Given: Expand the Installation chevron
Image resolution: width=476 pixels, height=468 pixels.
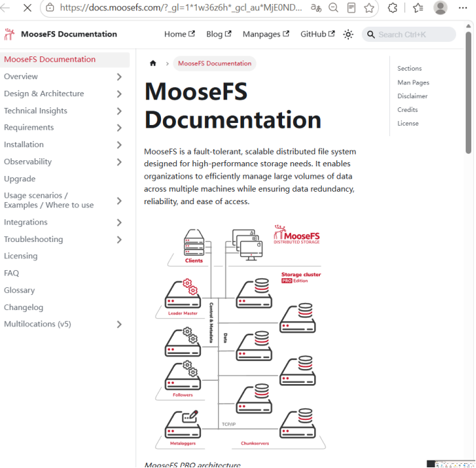Looking at the screenshot, I should pos(119,145).
